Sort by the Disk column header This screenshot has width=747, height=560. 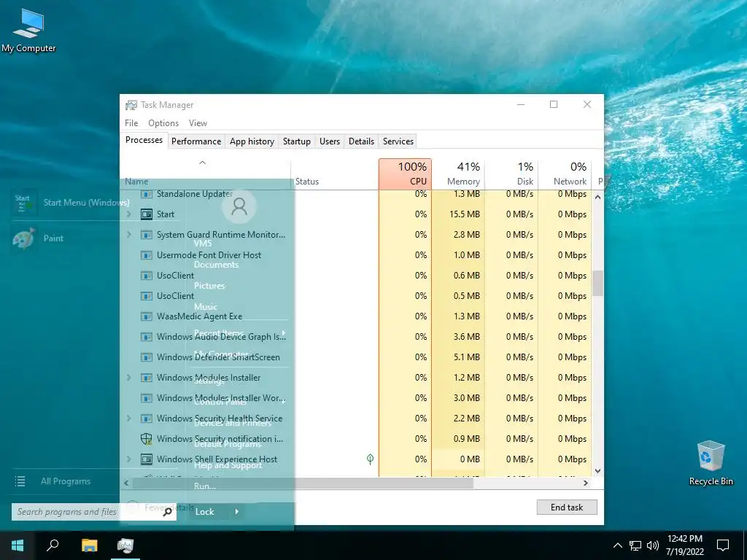click(x=511, y=174)
